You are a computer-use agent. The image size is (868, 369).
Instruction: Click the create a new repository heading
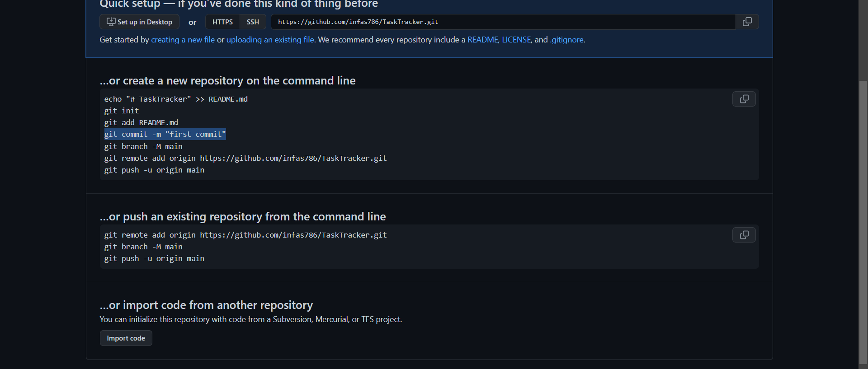click(x=227, y=80)
